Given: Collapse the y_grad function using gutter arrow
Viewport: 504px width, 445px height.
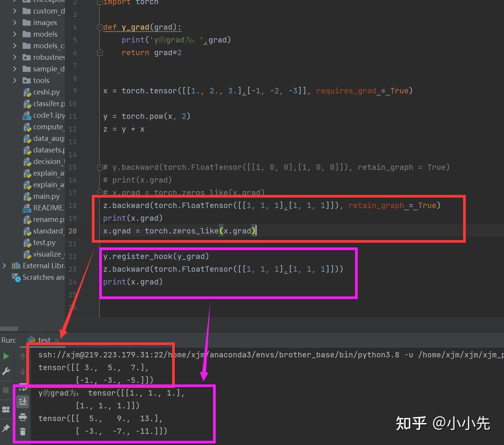Looking at the screenshot, I should pyautogui.click(x=100, y=27).
